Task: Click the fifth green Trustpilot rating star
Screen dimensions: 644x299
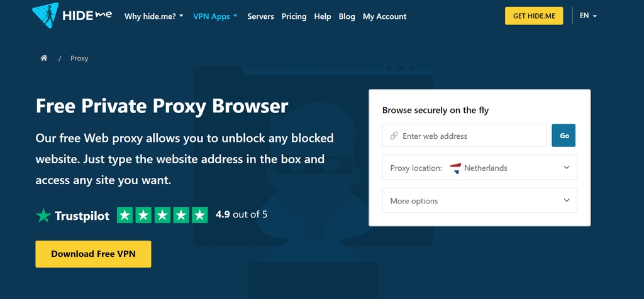Action: 200,215
